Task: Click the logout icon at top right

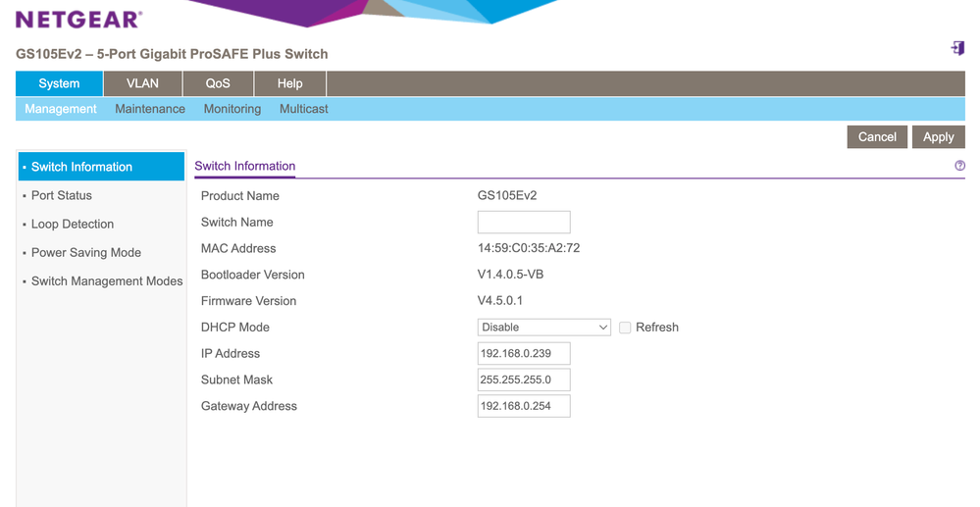Action: pyautogui.click(x=957, y=48)
